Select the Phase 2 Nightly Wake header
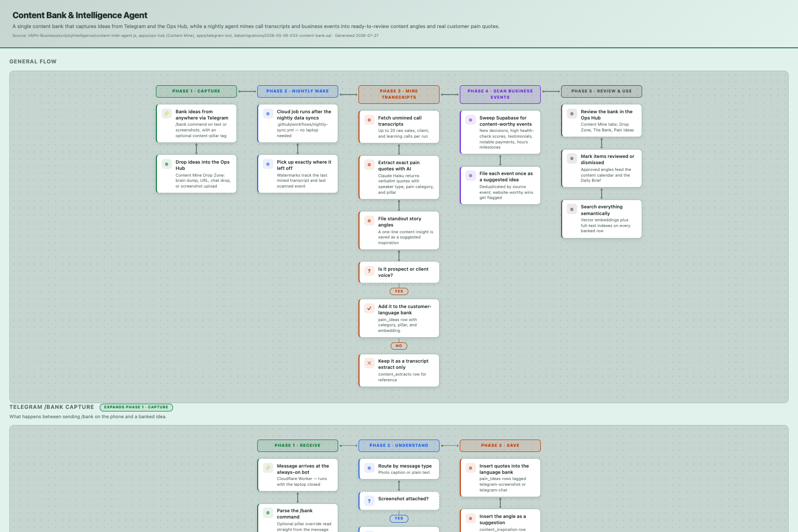The image size is (798, 532). click(x=298, y=91)
